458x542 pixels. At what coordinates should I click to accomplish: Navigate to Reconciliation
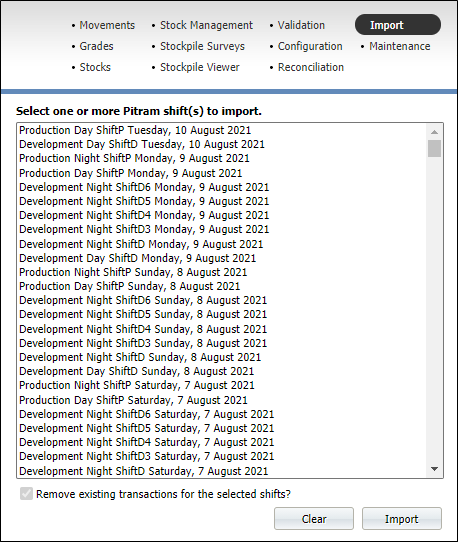(311, 67)
